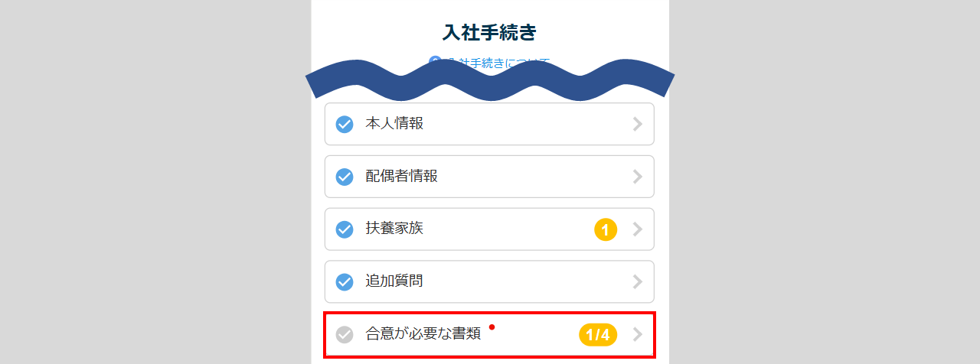Click the blue checkmark beside 配偶者情報
This screenshot has width=980, height=364.
[345, 177]
